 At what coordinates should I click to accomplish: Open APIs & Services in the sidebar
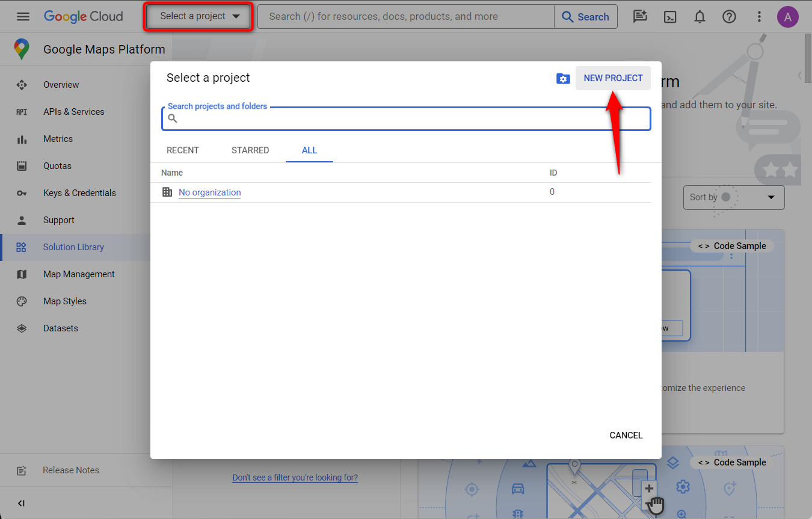point(75,112)
